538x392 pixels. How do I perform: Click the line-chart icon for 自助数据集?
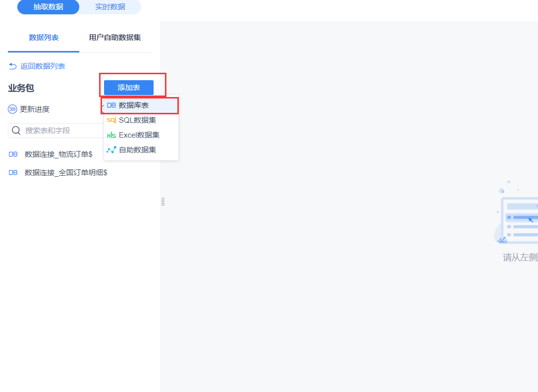(111, 149)
